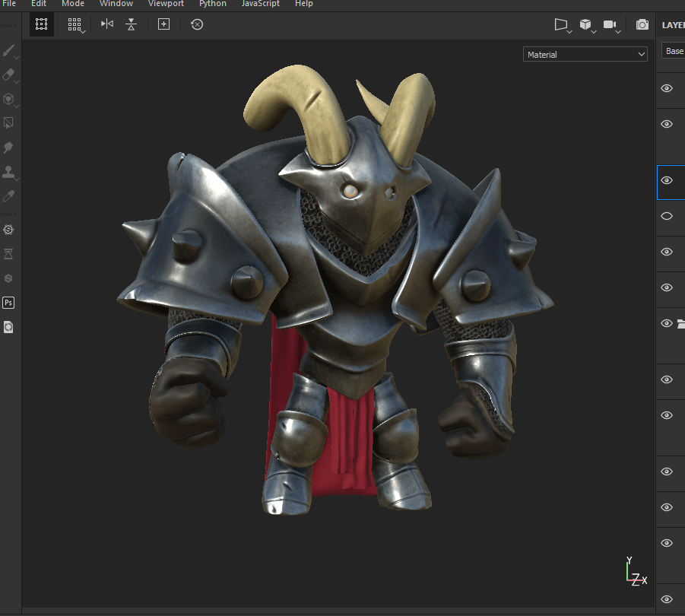685x616 pixels.
Task: Select the Paint brush tool
Action: [x=9, y=51]
